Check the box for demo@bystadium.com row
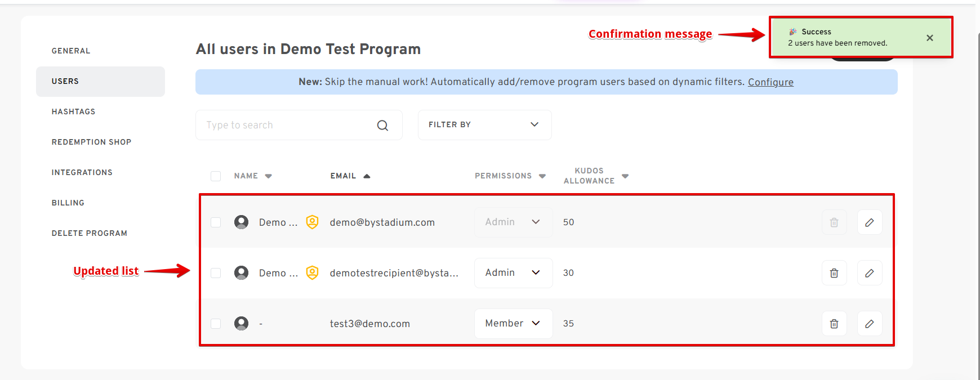This screenshot has height=380, width=980. pyautogui.click(x=216, y=222)
